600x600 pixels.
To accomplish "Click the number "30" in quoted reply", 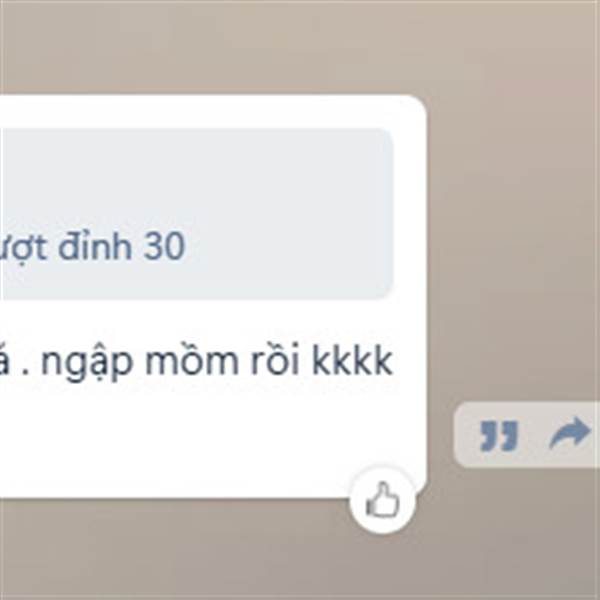I will [164, 246].
